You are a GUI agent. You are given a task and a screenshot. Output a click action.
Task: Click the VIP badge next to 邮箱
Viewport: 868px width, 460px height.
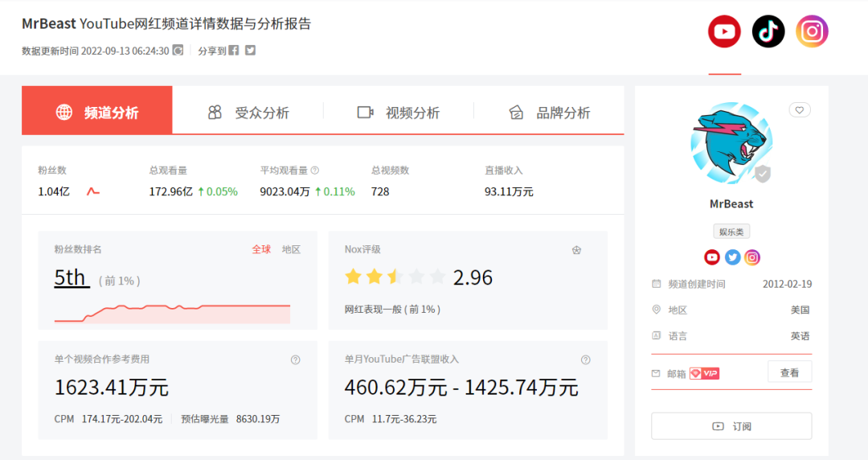[704, 373]
